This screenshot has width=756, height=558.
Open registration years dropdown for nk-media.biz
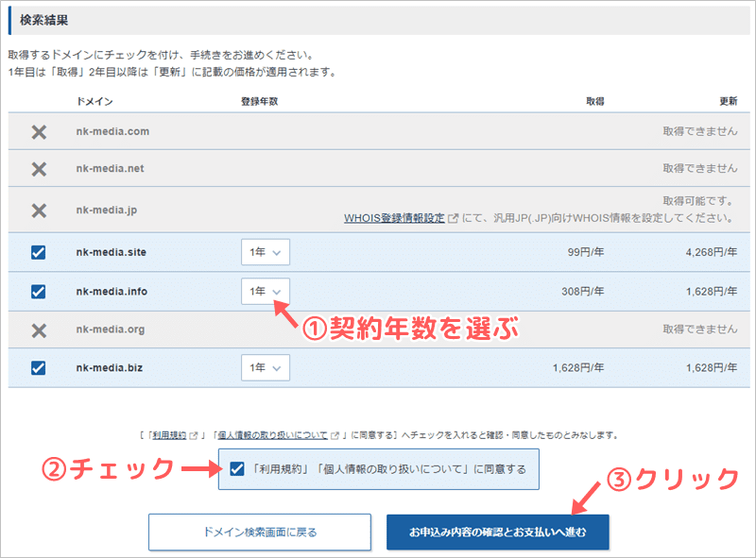266,368
